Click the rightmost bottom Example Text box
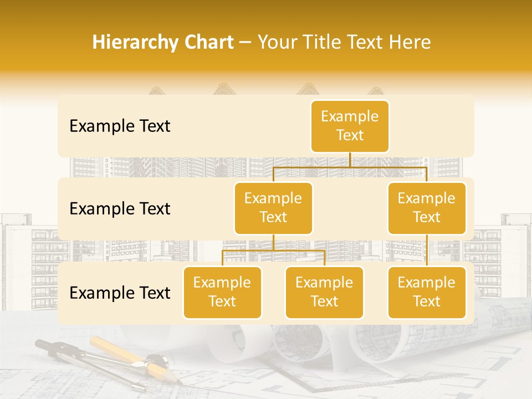Screen dimensions: 532x399 click(427, 293)
